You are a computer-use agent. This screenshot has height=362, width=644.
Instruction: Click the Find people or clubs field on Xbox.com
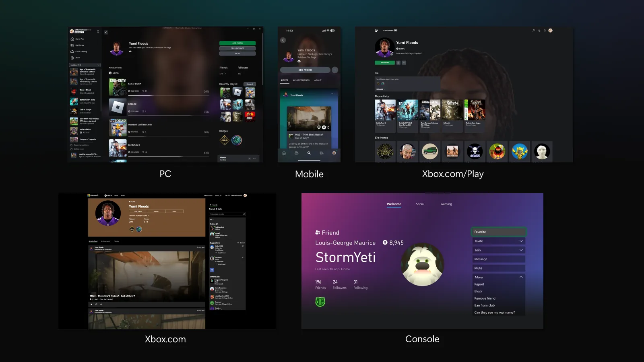[x=227, y=214]
